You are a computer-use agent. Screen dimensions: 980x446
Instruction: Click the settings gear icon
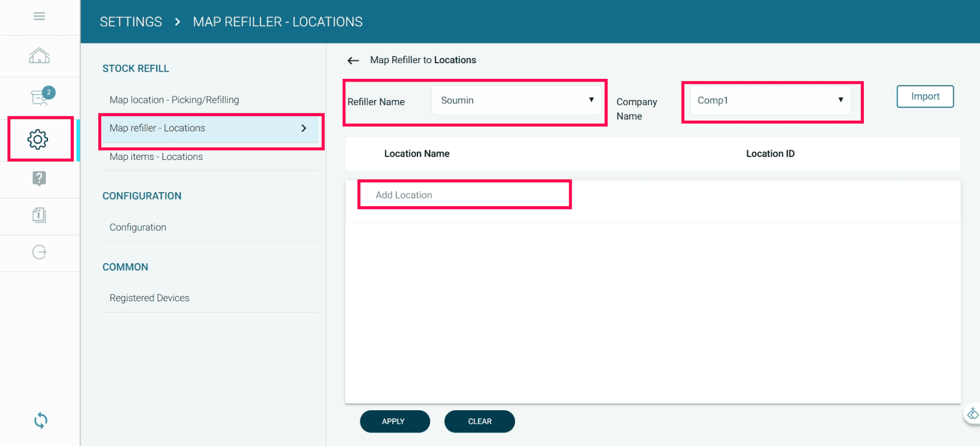tap(38, 139)
